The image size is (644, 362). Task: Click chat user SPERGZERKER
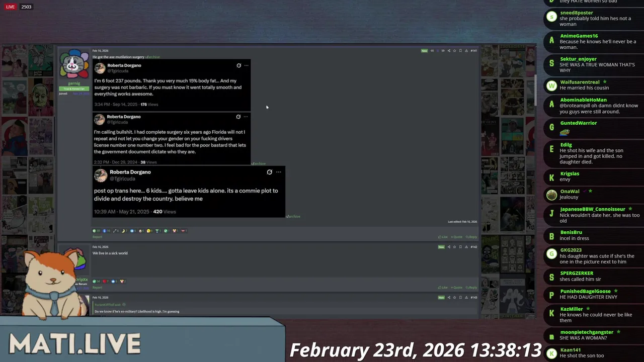[x=577, y=273]
